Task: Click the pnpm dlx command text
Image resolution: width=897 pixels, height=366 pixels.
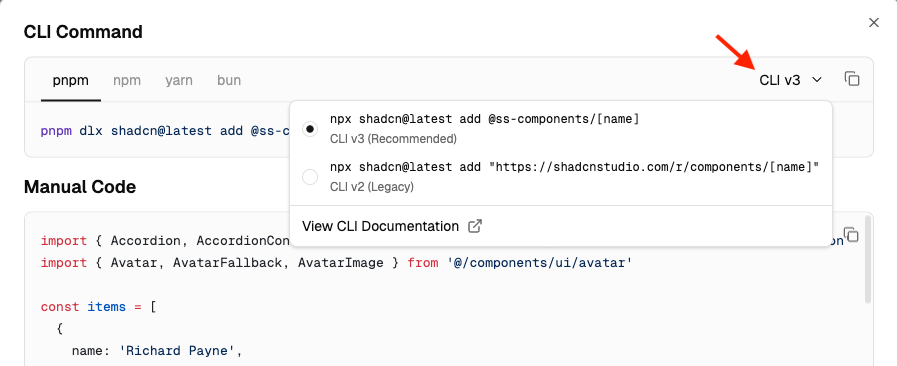Action: [165, 131]
